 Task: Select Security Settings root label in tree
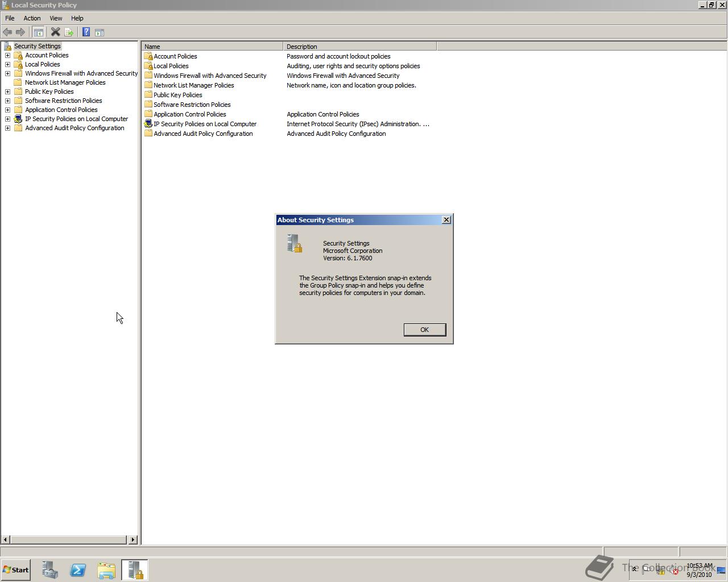(38, 46)
